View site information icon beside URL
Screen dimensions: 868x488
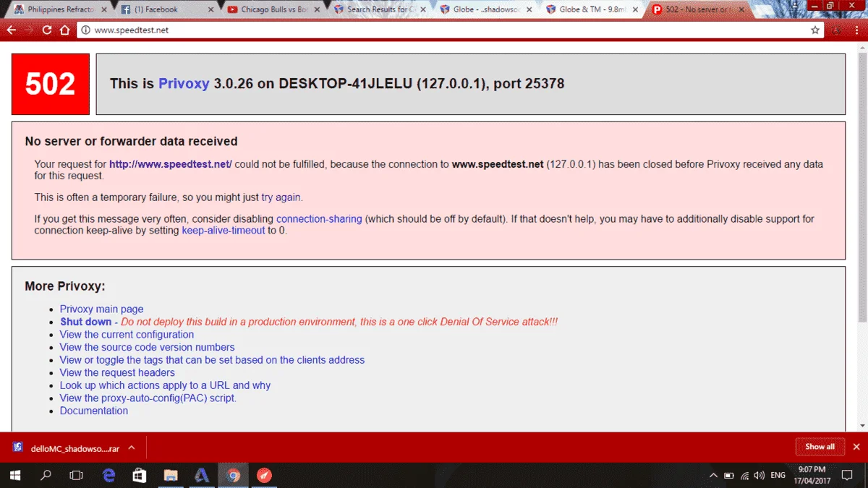point(85,30)
